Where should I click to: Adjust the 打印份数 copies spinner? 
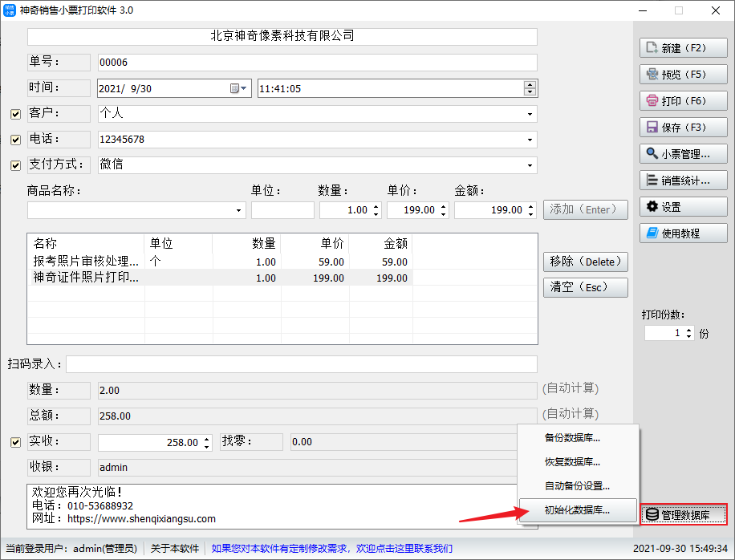[x=688, y=333]
